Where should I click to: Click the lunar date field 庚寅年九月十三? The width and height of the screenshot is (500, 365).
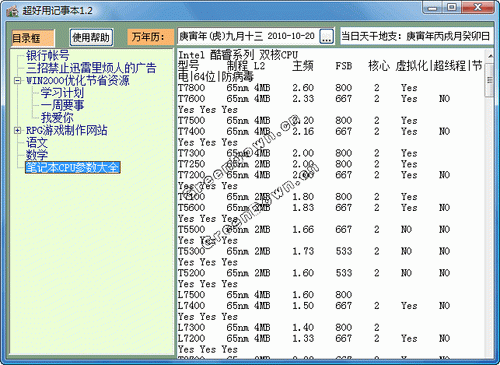pos(247,36)
